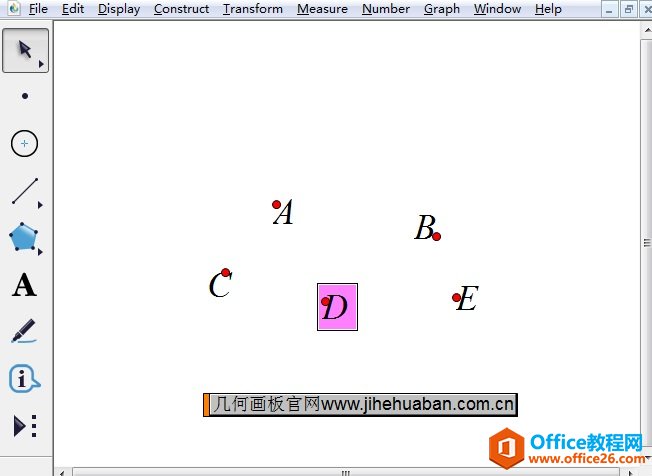Click the label A text
The width and height of the screenshot is (652, 476).
point(284,212)
